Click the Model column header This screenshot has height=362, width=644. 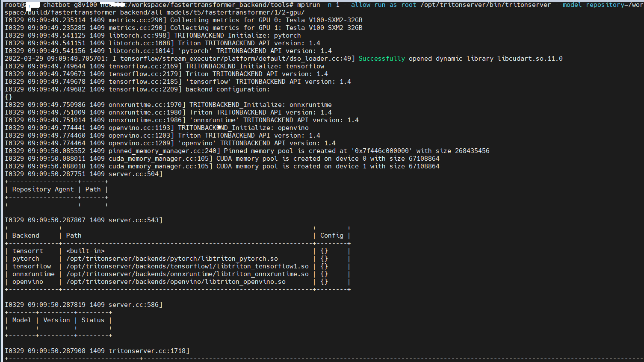pyautogui.click(x=21, y=320)
